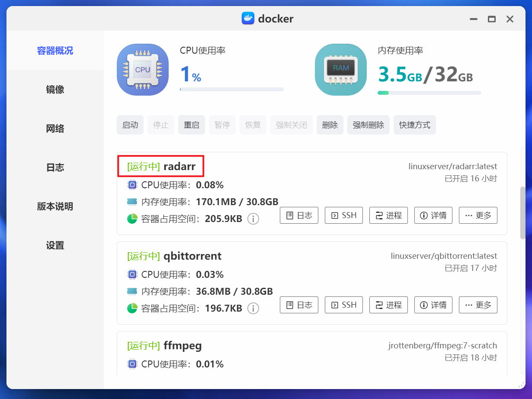Select the qbittorrent container name
Image resolution: width=532 pixels, height=399 pixels.
pos(192,256)
